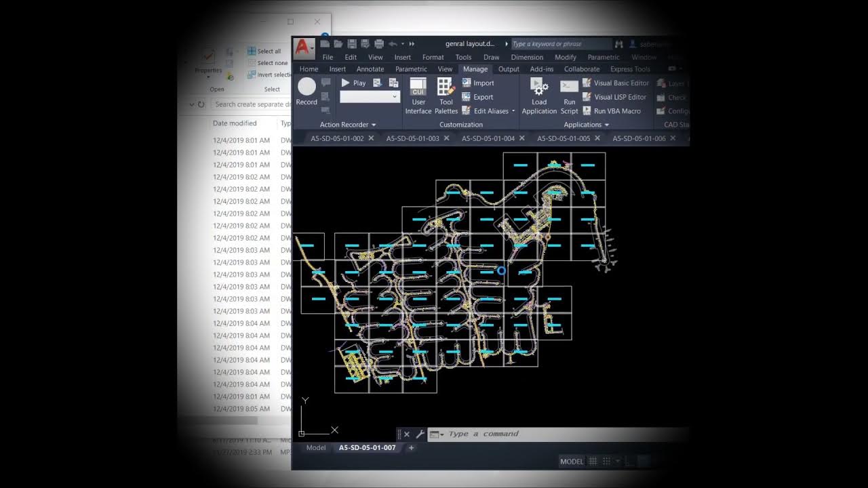Click Export customization button
Image resolution: width=868 pixels, height=488 pixels.
click(x=477, y=97)
